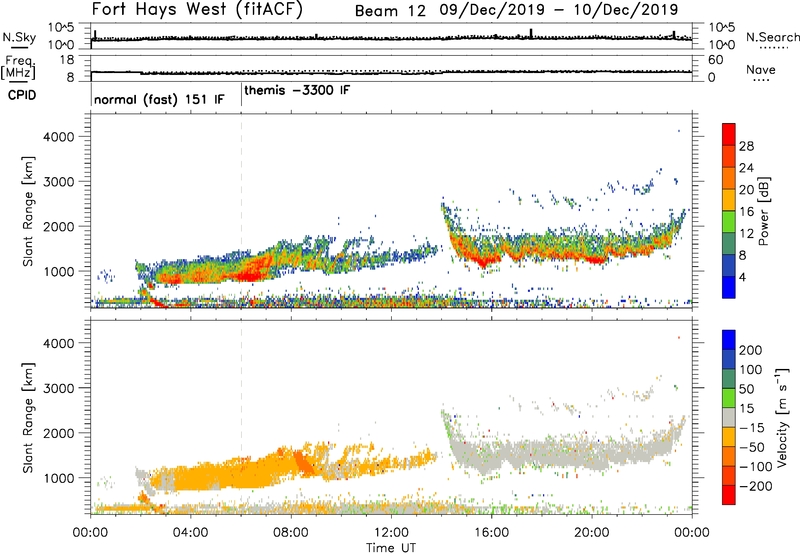Screen dimensions: 800x554
Task: Click the '04:00' time axis tick label
Action: (191, 533)
